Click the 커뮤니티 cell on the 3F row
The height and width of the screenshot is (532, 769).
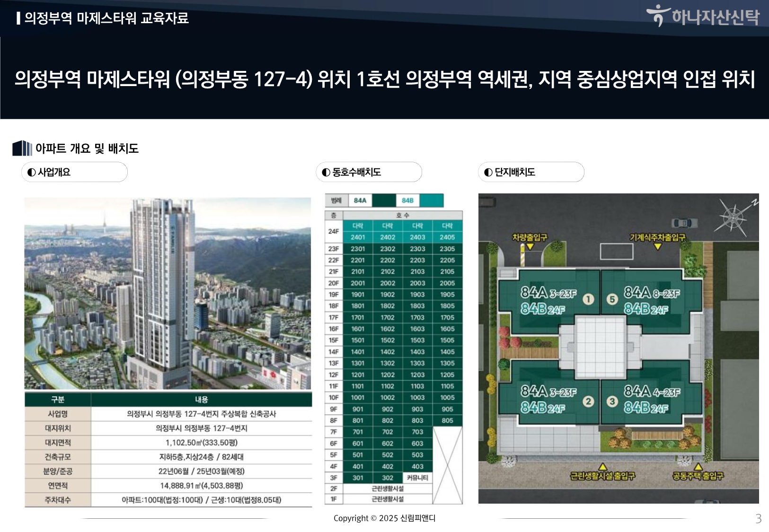coord(417,478)
